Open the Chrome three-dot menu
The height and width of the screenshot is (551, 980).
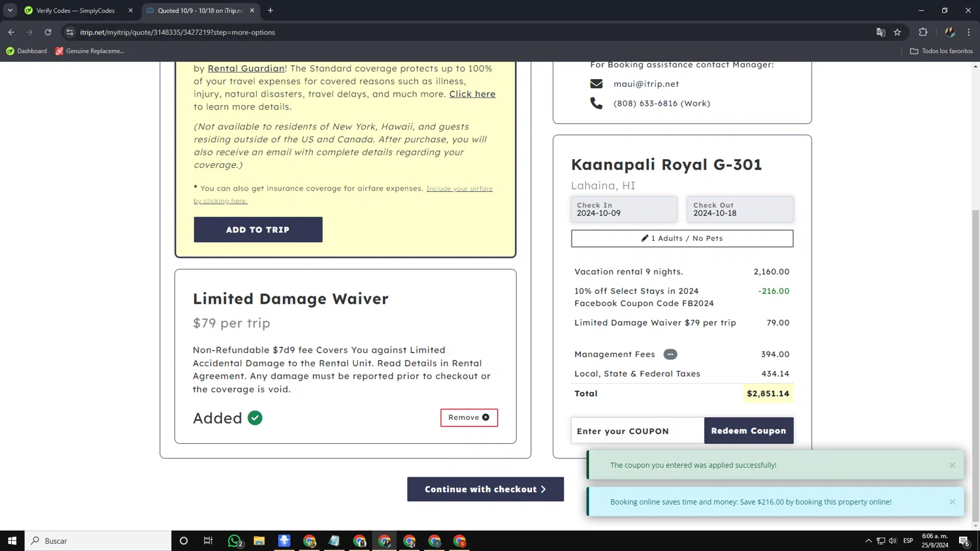coord(969,32)
